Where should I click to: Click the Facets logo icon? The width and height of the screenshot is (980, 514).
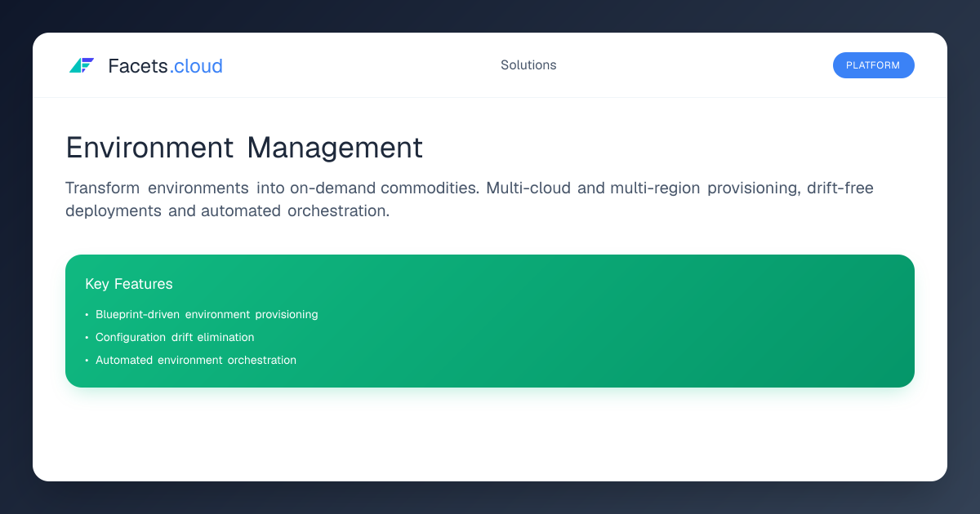coord(82,65)
